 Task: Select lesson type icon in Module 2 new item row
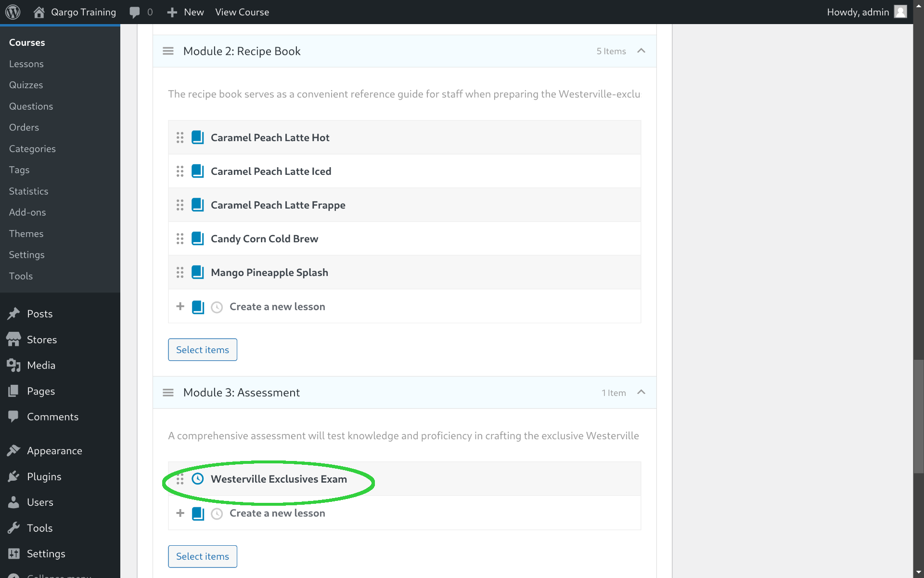click(x=198, y=307)
